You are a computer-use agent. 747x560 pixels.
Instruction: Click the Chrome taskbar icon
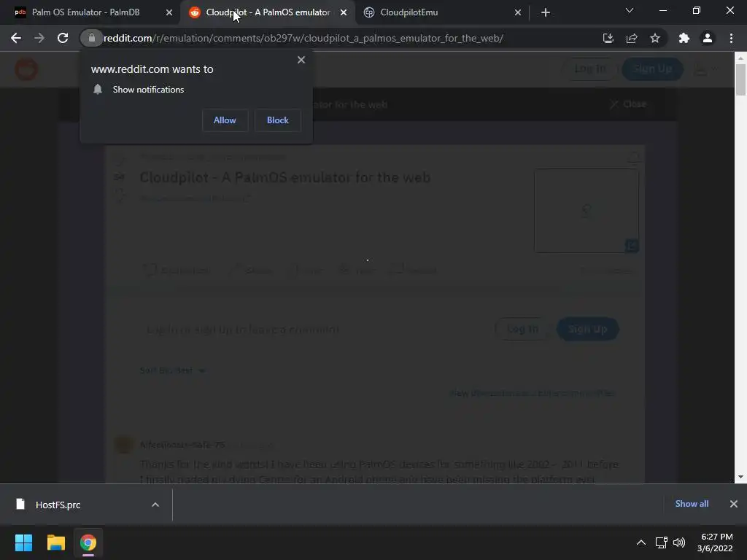tap(88, 542)
